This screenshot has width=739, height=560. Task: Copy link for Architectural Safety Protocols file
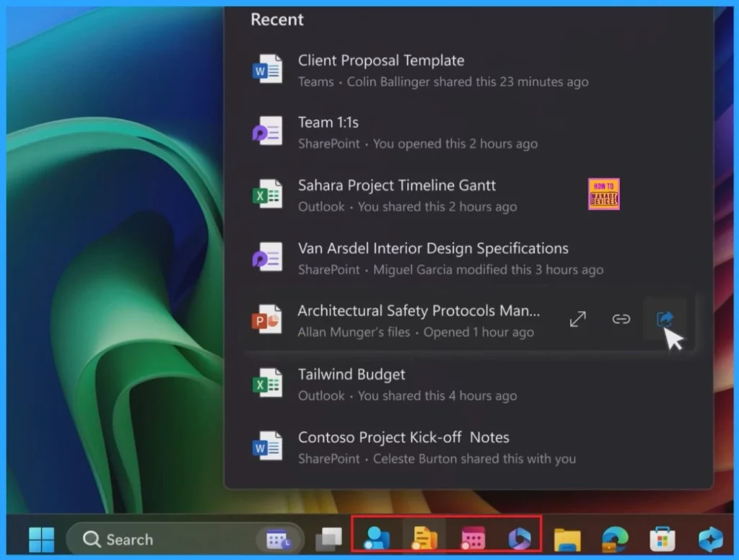621,319
